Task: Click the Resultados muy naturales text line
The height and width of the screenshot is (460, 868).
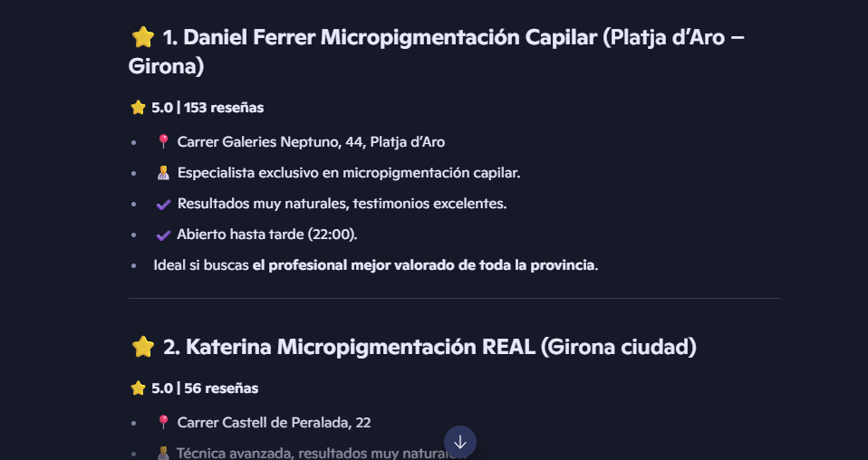Action: tap(342, 204)
